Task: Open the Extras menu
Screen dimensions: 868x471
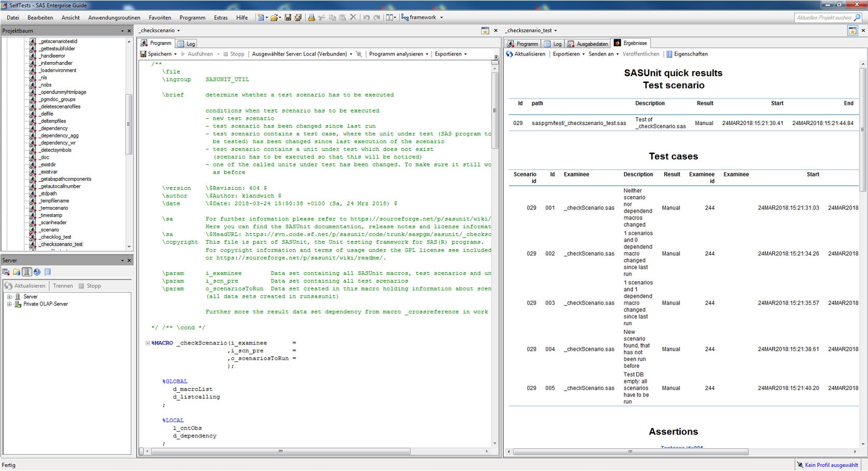Action: (x=220, y=18)
